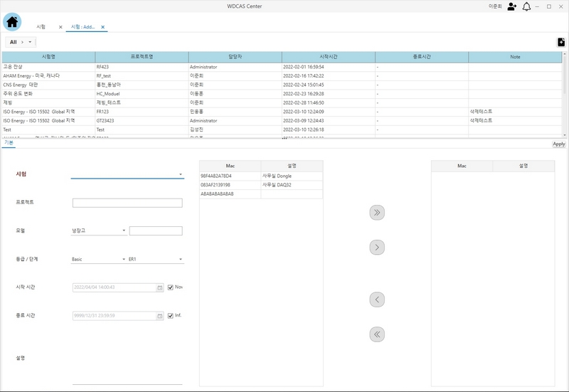The height and width of the screenshot is (392, 569).
Task: Select the CNS Energy 대만 row
Action: coord(282,85)
